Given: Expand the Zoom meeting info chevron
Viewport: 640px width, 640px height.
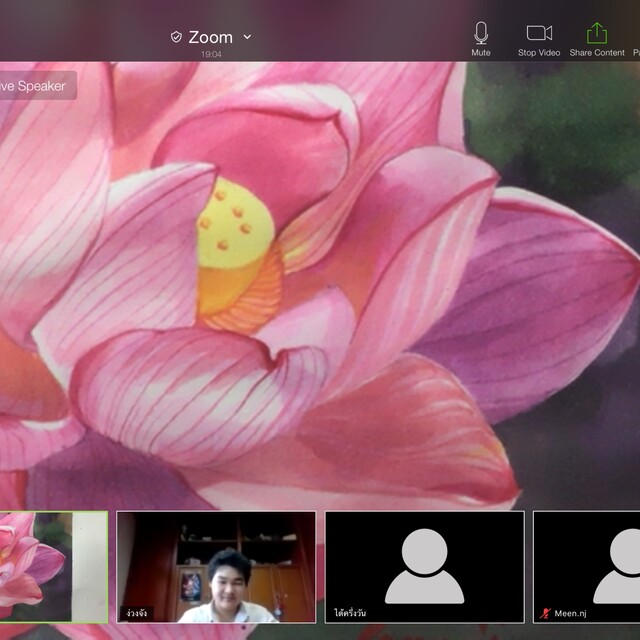Looking at the screenshot, I should pyautogui.click(x=247, y=37).
